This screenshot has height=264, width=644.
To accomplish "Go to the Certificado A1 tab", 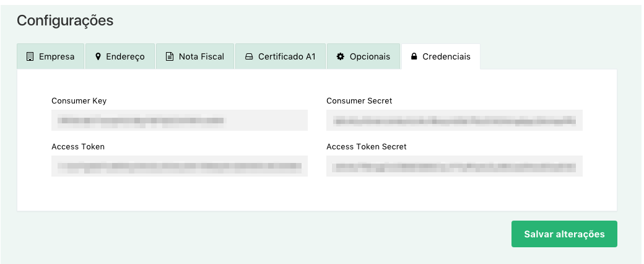I will (x=281, y=56).
